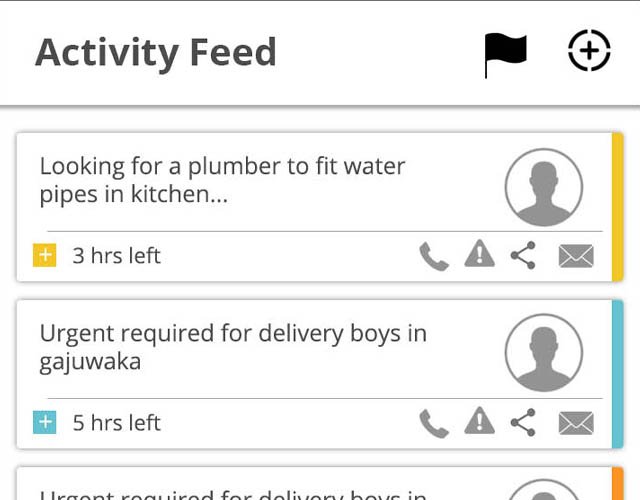Click the blue color bar on delivery card
The height and width of the screenshot is (500, 640).
click(617, 373)
